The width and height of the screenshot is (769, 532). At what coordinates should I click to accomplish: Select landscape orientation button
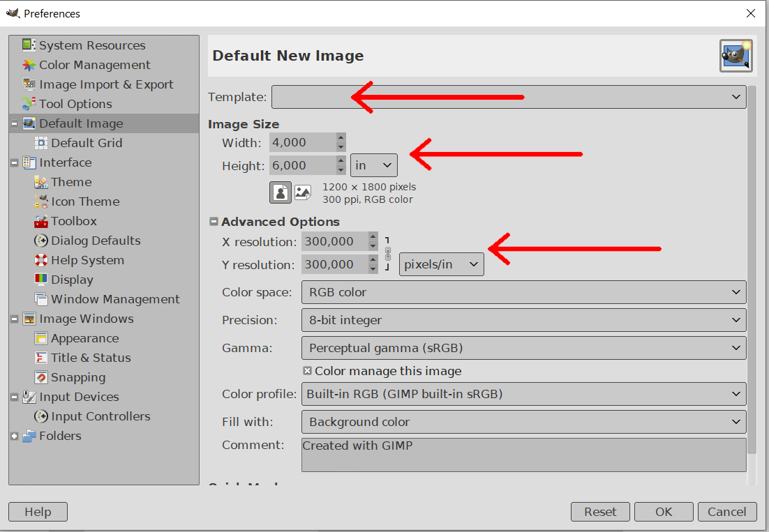click(303, 192)
